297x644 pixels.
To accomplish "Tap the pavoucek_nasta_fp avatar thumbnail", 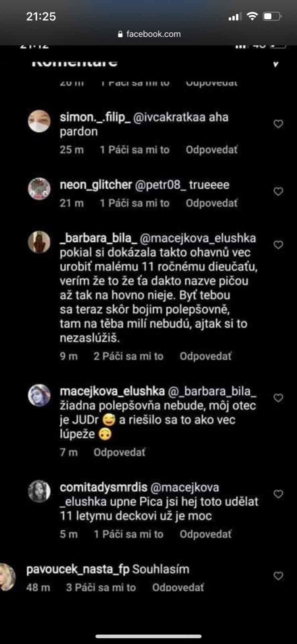I will click(x=7, y=577).
